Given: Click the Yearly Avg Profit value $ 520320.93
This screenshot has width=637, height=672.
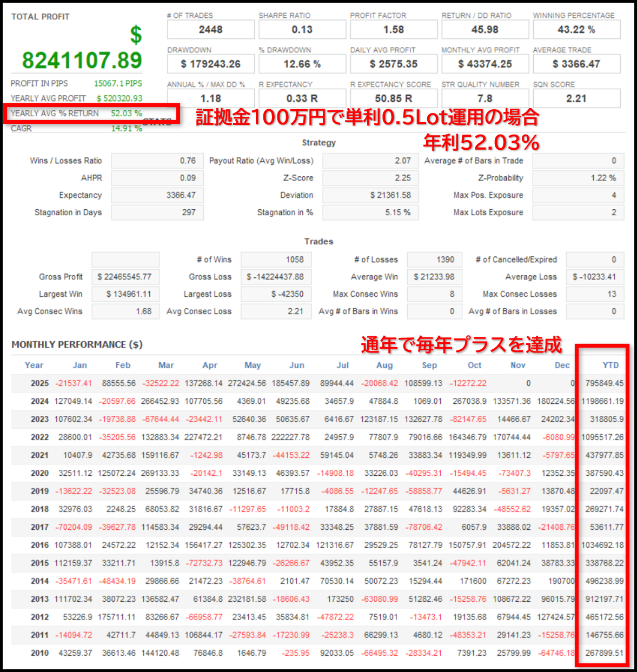Looking at the screenshot, I should pos(120,98).
